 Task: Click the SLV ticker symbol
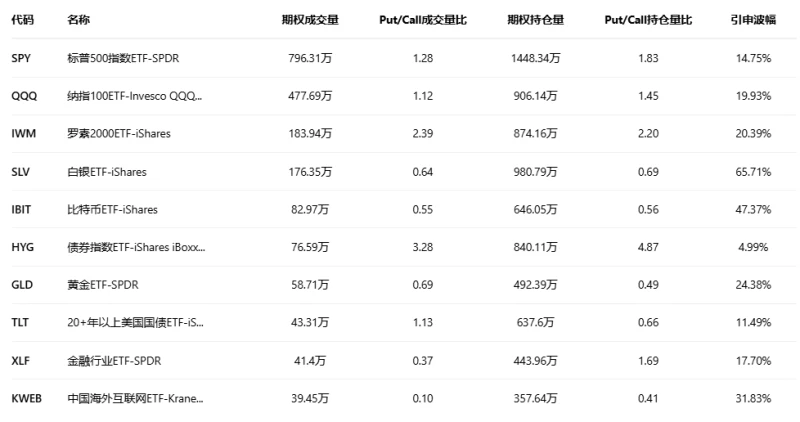(x=21, y=172)
